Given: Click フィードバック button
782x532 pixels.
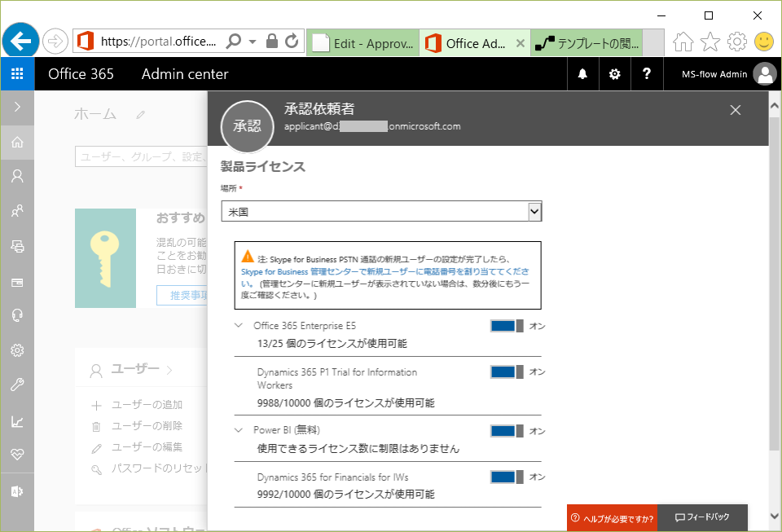Looking at the screenshot, I should [x=702, y=518].
